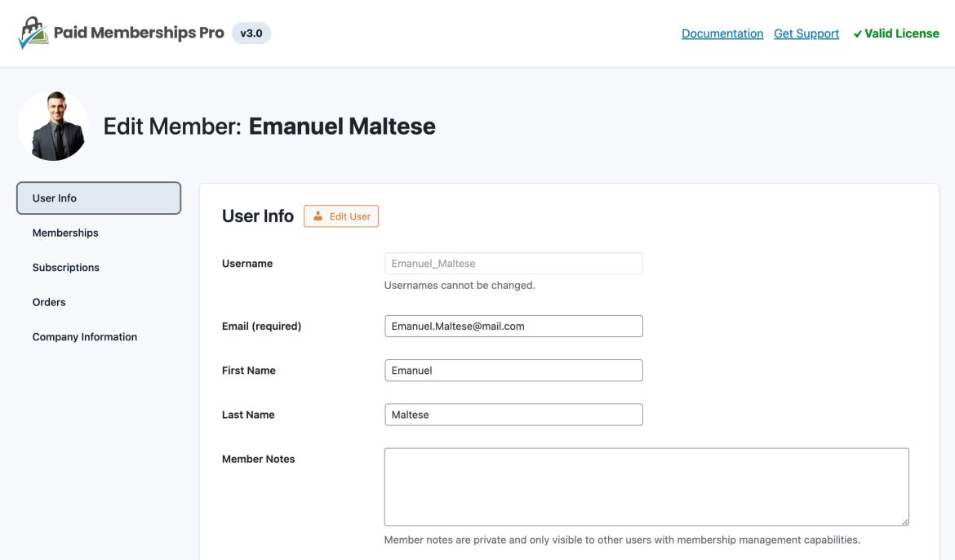Click inside the Last Name field
Image resolution: width=955 pixels, height=560 pixels.
point(513,414)
